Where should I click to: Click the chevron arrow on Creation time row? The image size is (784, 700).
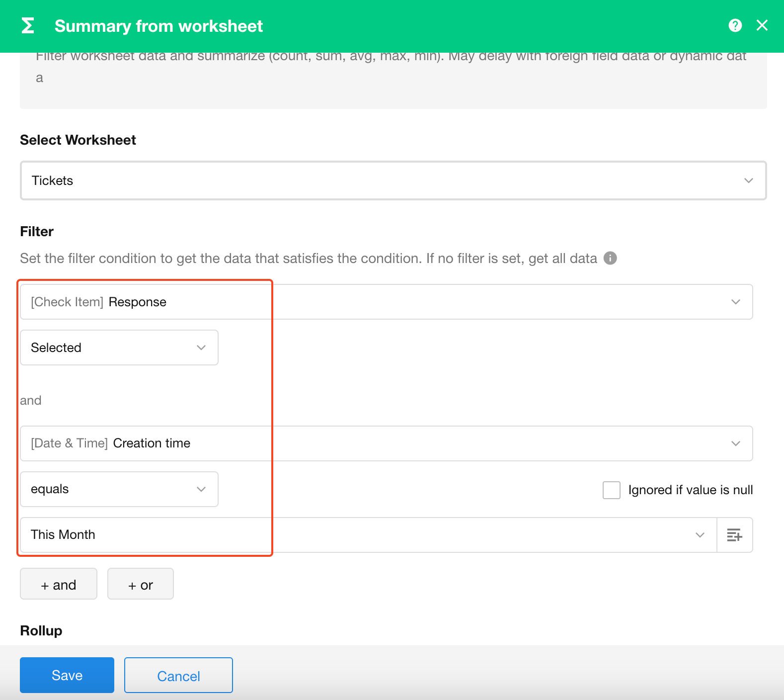pyautogui.click(x=735, y=443)
